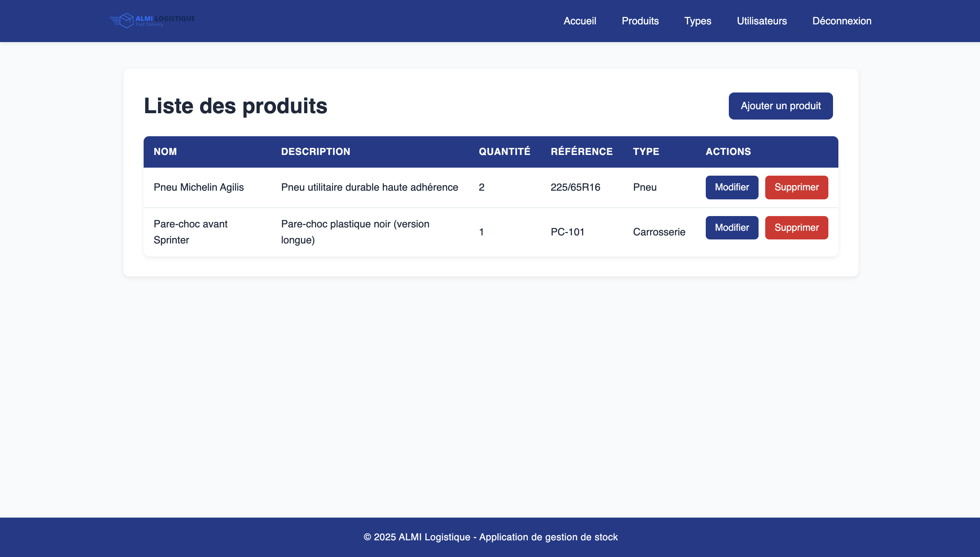Image resolution: width=980 pixels, height=557 pixels.
Task: Click the RÉFÉRENCE column header
Action: (581, 152)
